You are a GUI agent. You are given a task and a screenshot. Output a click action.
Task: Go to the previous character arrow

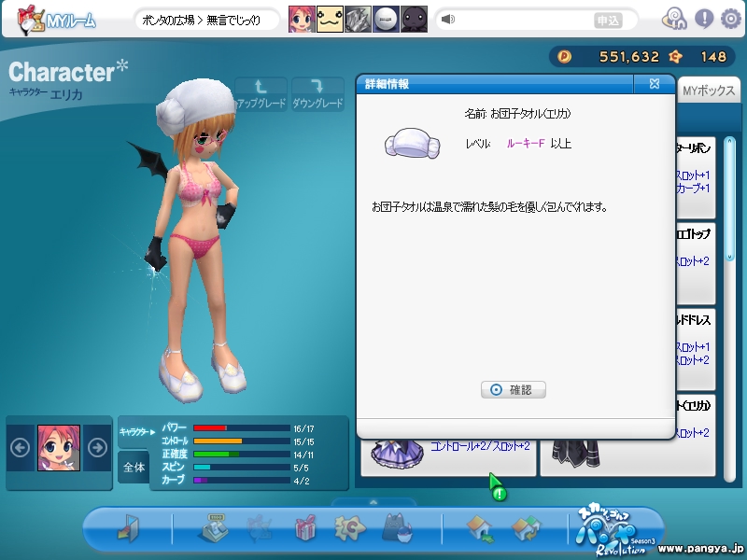(x=20, y=448)
